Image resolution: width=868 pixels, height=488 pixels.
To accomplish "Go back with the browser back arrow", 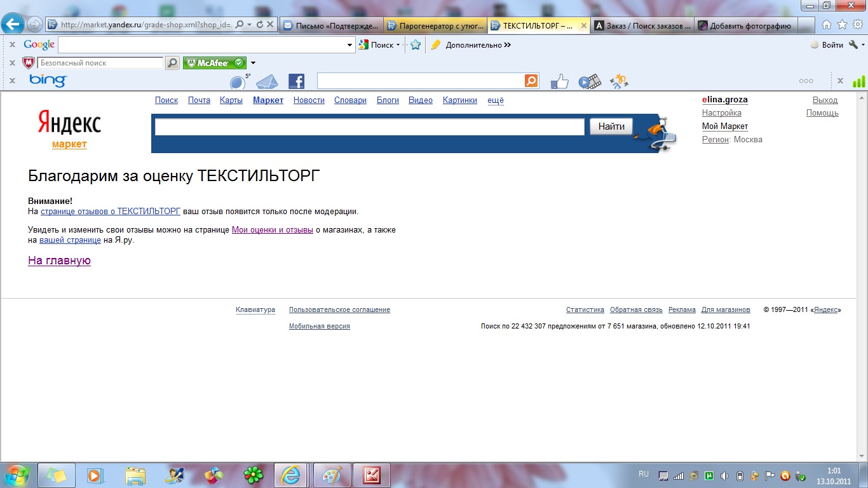I will coord(13,24).
